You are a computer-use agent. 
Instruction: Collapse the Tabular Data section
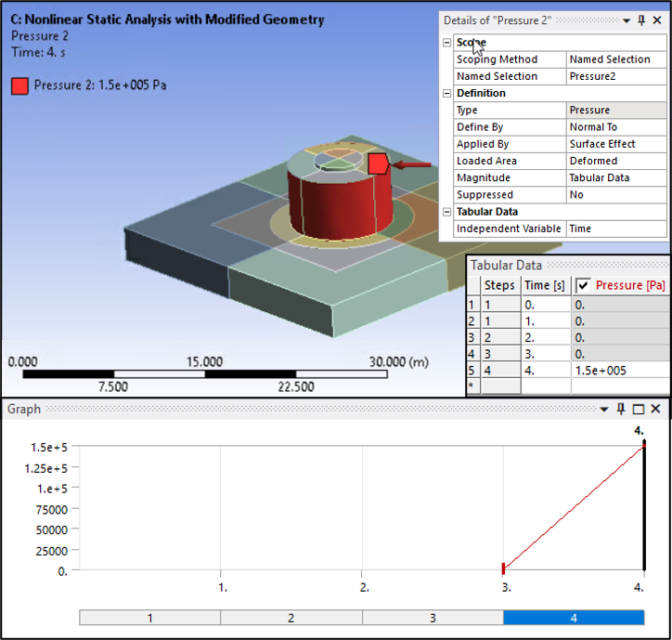[x=446, y=212]
